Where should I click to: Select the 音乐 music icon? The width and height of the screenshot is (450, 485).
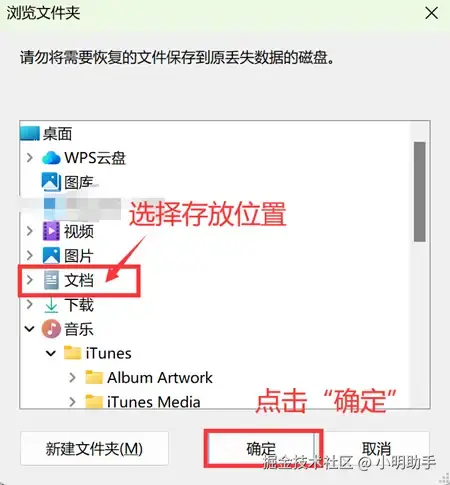(51, 329)
